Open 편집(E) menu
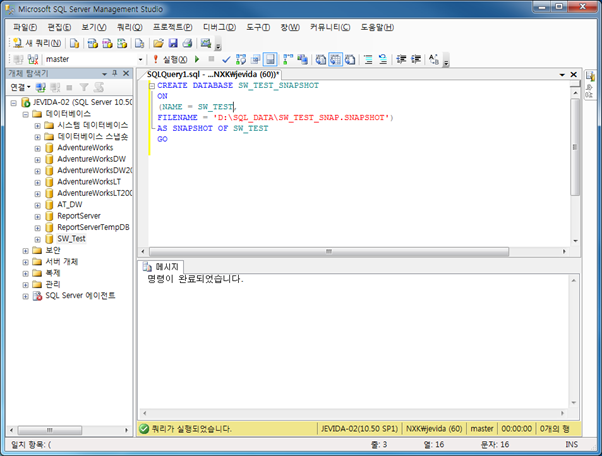Screen dimensions: 602x456 [59, 27]
